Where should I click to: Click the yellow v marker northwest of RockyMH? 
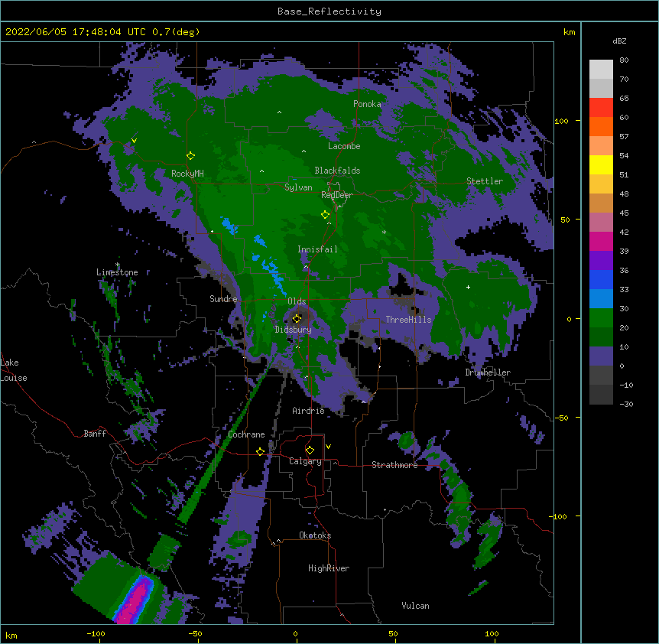[134, 141]
